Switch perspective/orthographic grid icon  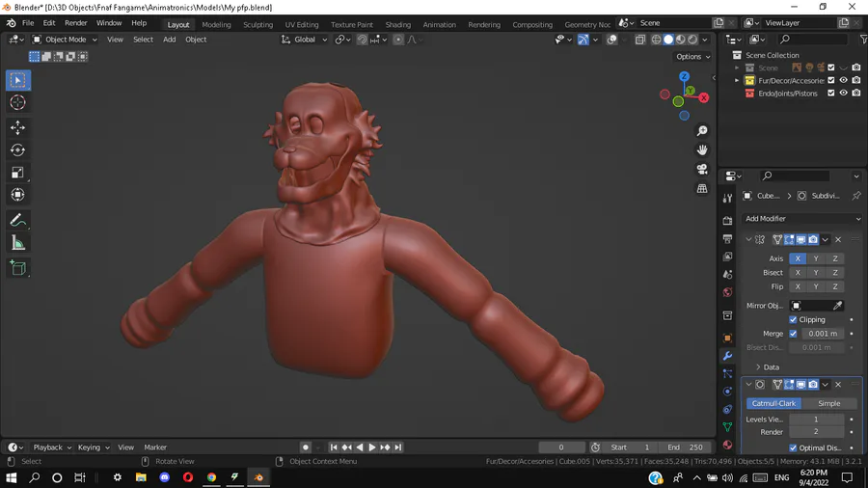[x=702, y=189]
